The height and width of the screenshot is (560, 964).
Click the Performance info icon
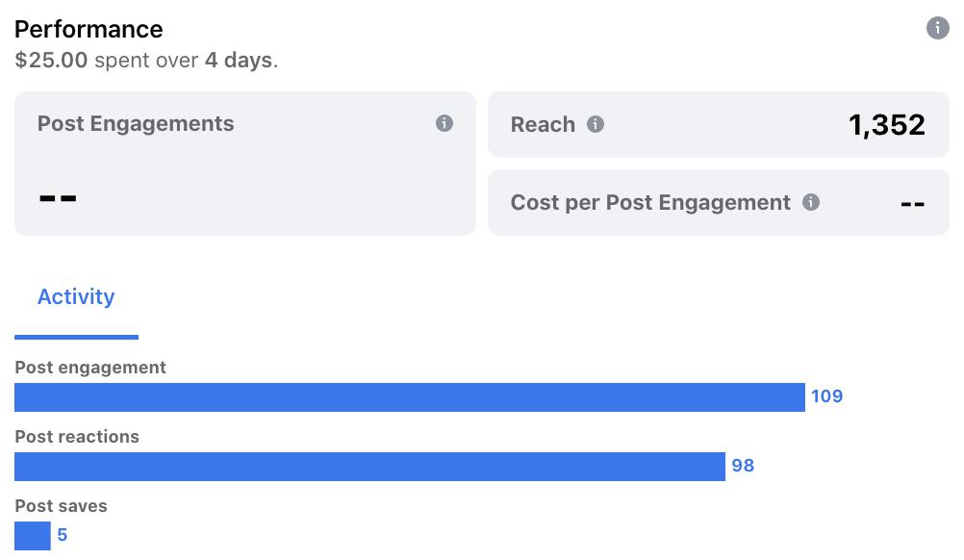click(x=937, y=28)
